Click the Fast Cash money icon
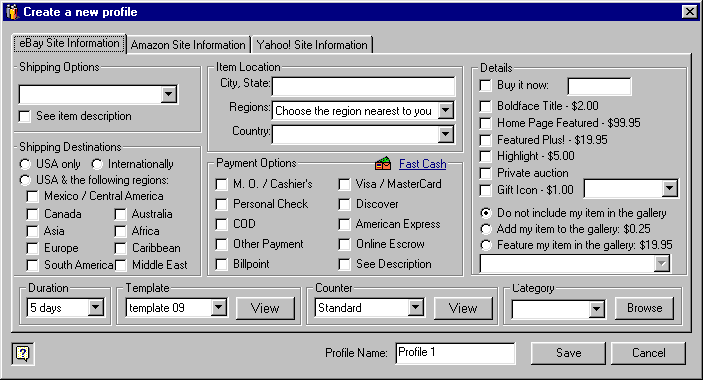Viewport: 703px width, 380px height. 383,164
